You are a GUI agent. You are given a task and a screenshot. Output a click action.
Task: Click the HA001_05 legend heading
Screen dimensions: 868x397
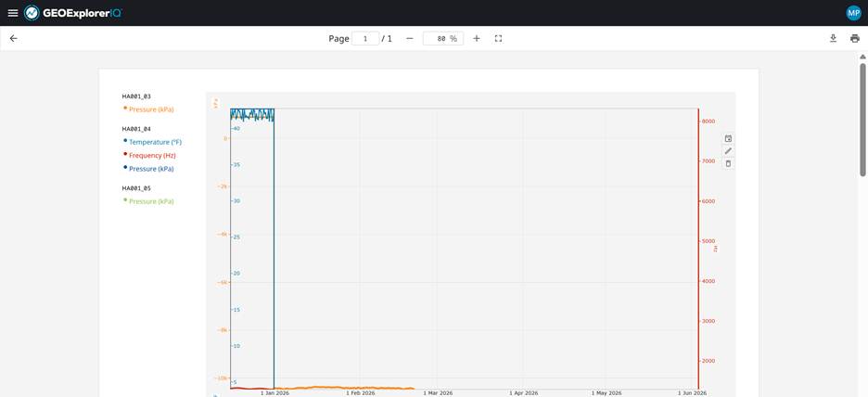tap(136, 188)
